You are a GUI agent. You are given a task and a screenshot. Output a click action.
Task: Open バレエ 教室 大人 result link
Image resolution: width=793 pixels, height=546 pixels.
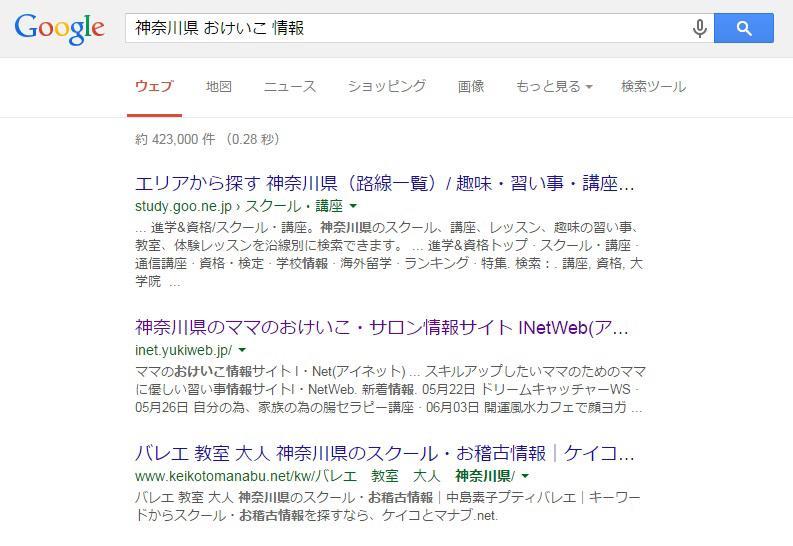click(x=384, y=453)
